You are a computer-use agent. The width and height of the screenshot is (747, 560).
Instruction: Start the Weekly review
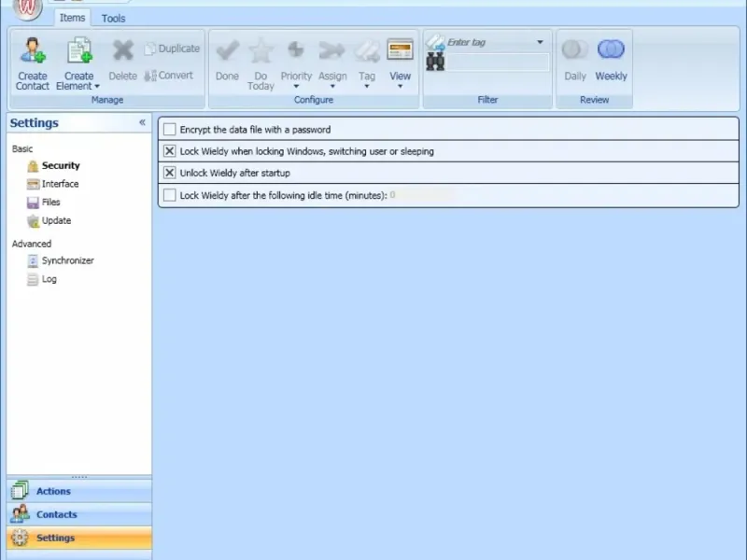(612, 61)
